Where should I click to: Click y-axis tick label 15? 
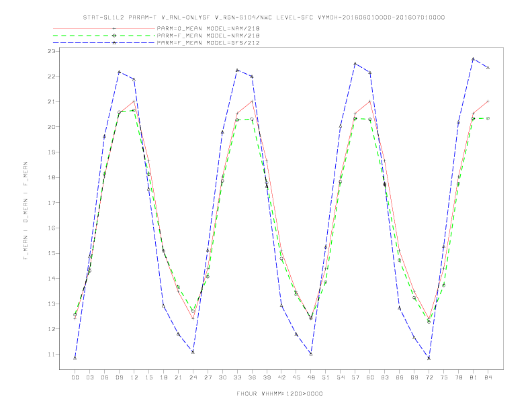click(51, 253)
